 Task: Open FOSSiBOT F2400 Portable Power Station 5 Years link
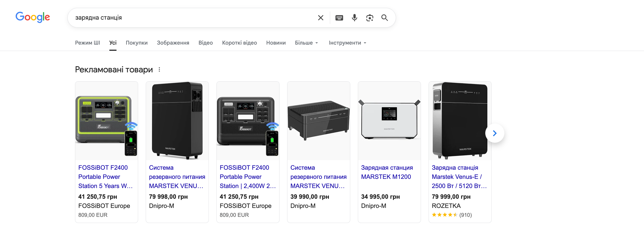coord(105,177)
